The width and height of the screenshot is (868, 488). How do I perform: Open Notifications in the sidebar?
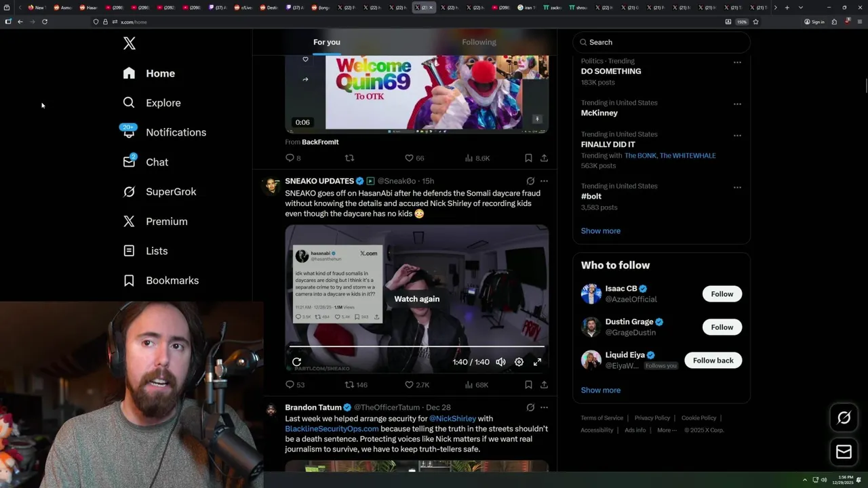click(x=164, y=132)
